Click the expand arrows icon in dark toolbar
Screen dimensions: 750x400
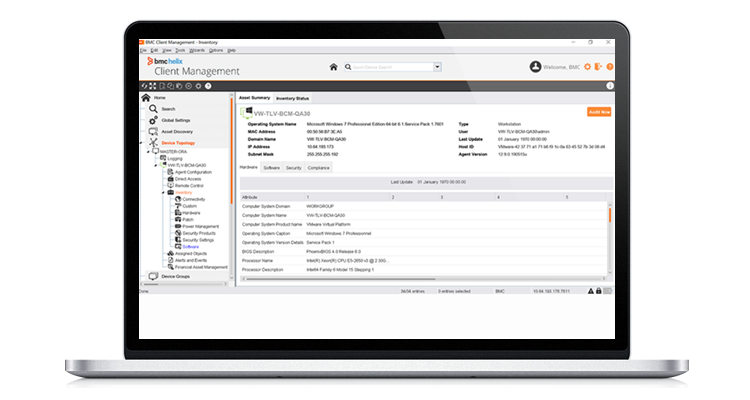(x=153, y=86)
